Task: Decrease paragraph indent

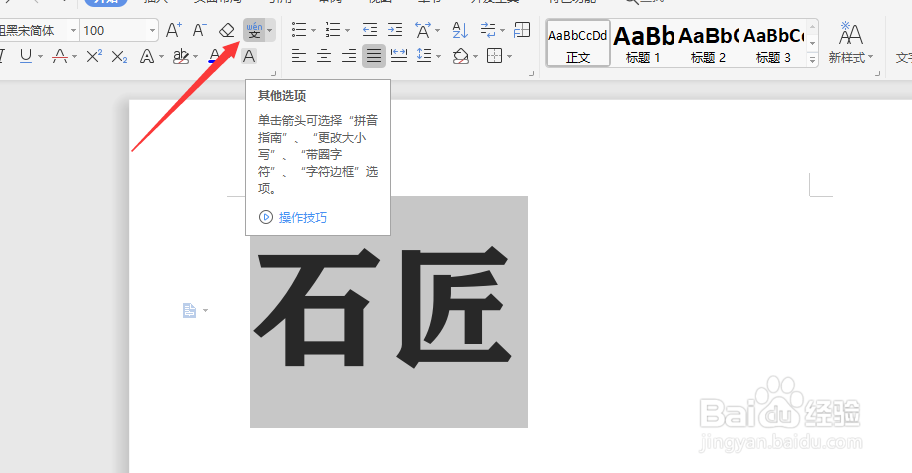Action: click(x=369, y=30)
